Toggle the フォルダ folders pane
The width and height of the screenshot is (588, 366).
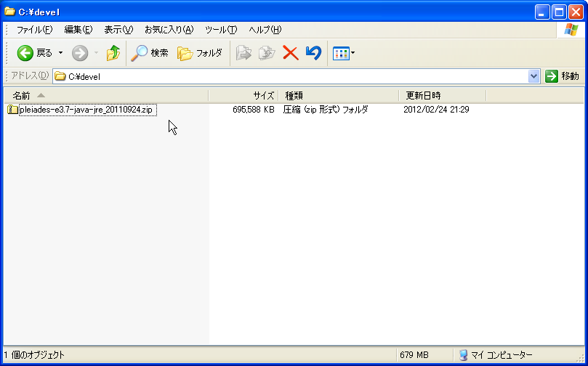click(200, 53)
